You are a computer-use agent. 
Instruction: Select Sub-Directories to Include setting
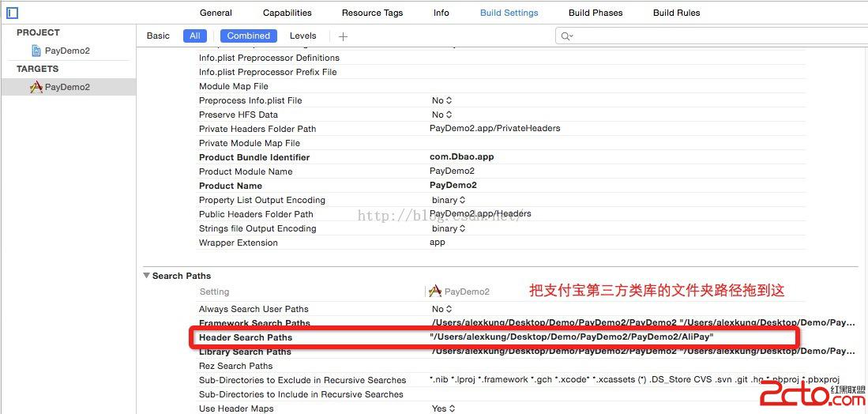click(x=301, y=394)
